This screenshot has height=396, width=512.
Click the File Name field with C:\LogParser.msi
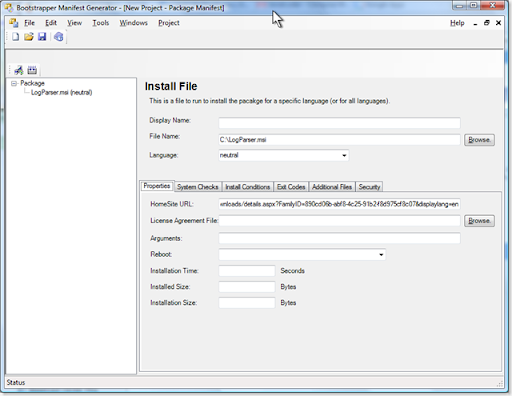(x=339, y=140)
